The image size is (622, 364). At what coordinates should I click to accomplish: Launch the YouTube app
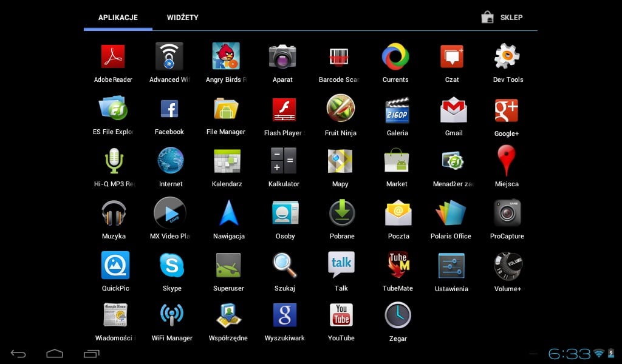(x=341, y=315)
